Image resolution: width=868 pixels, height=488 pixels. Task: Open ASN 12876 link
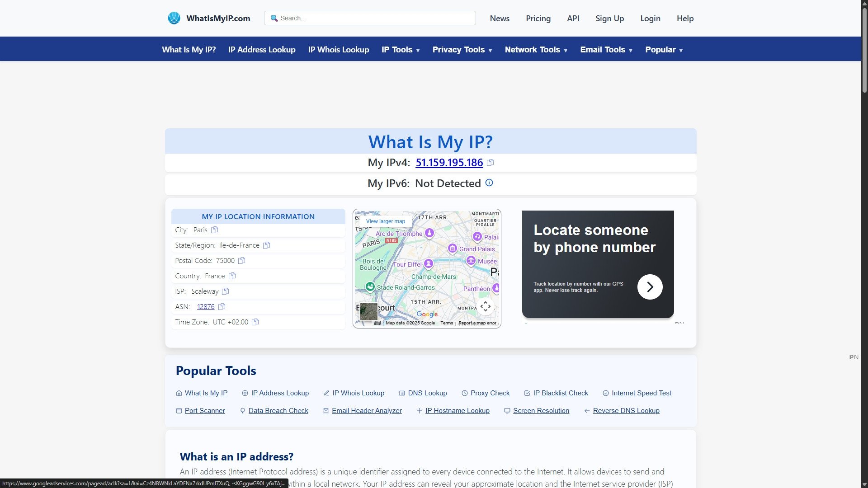point(206,307)
